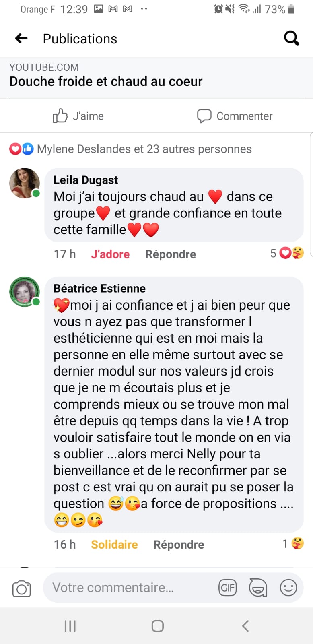Viewport: 313px width, 644px height.
Task: Open the sticker picker icon
Action: pyautogui.click(x=258, y=588)
